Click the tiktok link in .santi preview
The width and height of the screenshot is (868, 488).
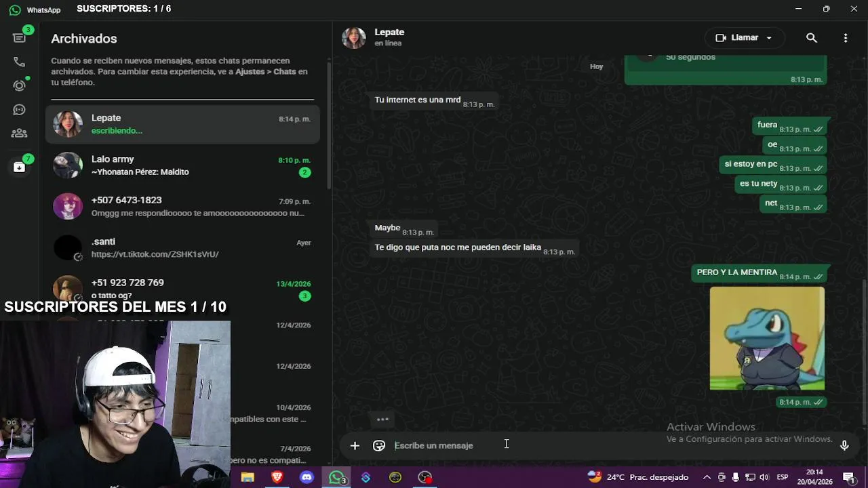[x=155, y=254]
